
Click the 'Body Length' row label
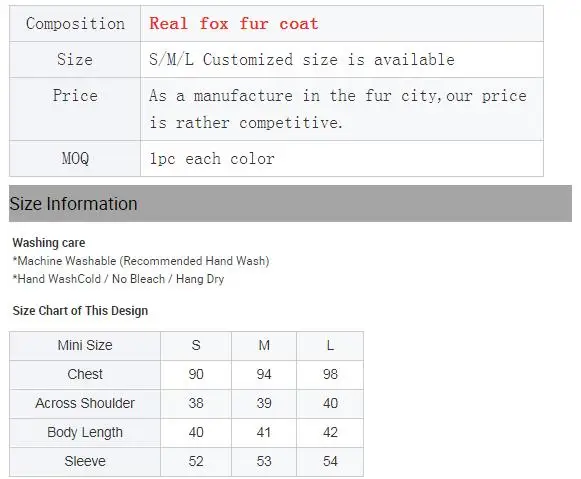coord(85,433)
